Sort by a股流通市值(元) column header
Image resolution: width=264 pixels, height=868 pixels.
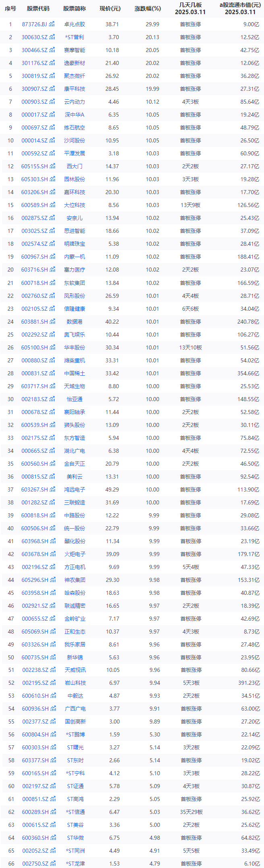click(240, 5)
